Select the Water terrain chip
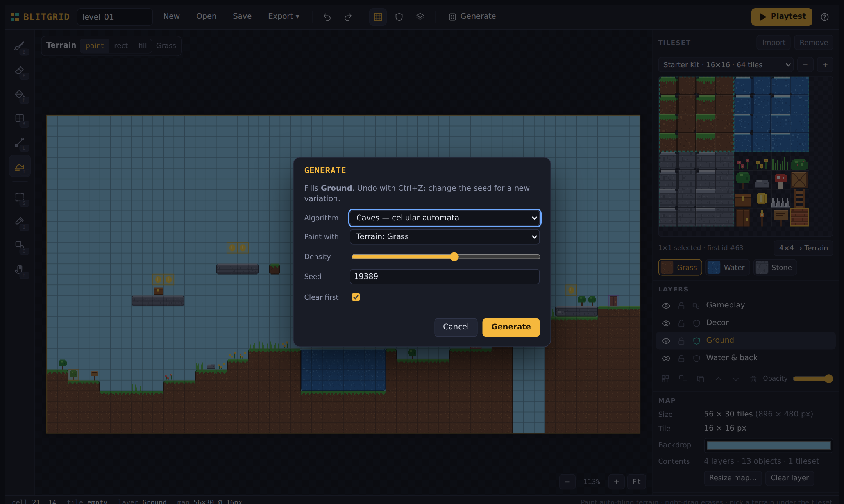 coord(727,268)
